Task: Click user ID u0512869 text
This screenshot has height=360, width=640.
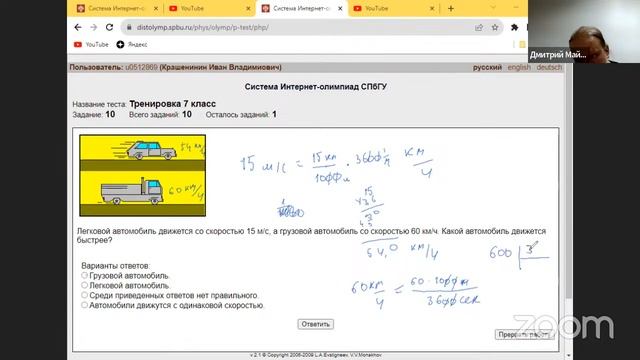Action: (x=141, y=67)
